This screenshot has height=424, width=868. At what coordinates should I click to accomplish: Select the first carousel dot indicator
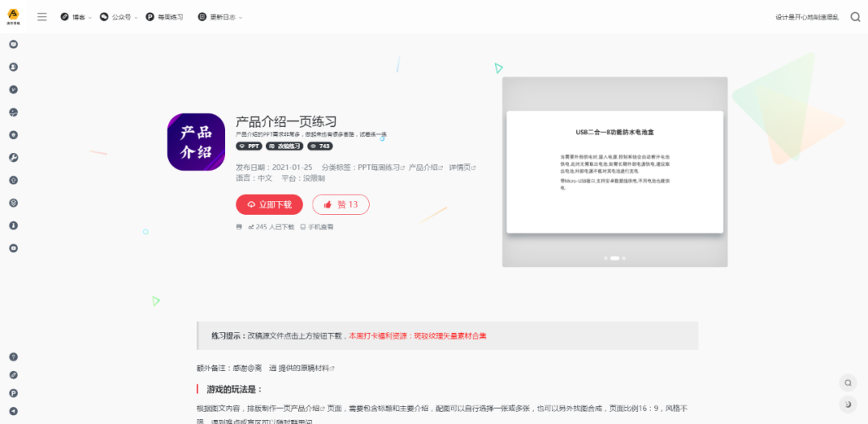click(x=606, y=258)
